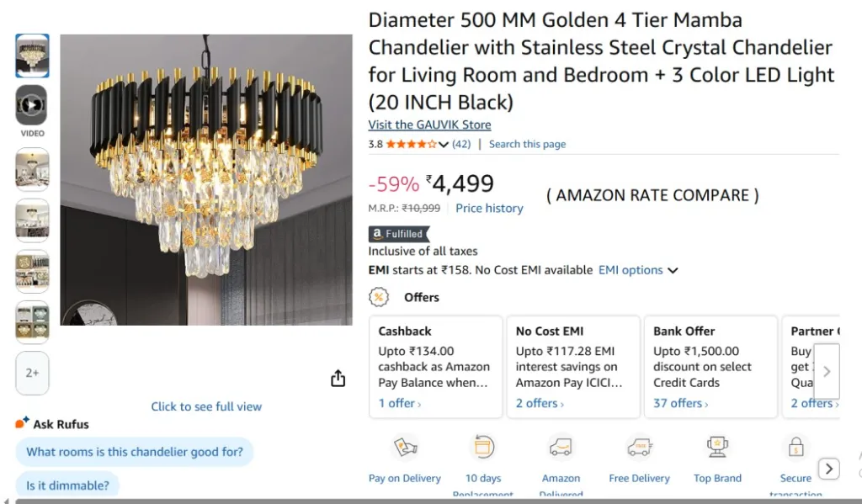Click the share icon below product image

[338, 379]
